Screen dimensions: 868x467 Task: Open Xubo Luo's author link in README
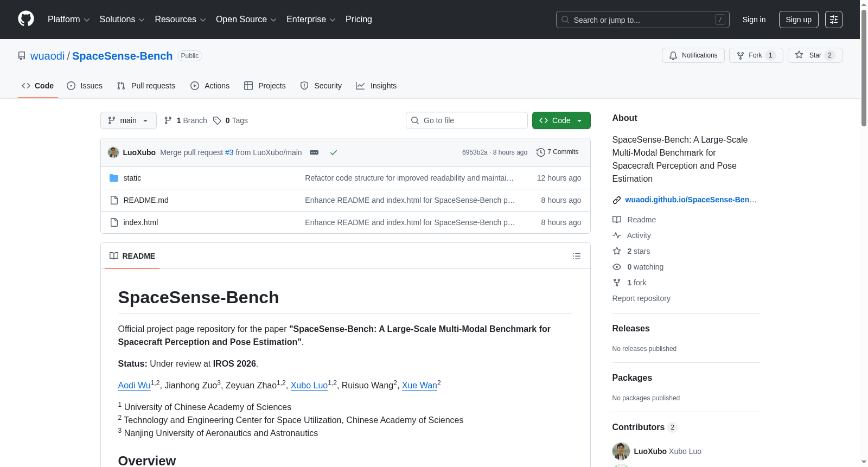coord(309,385)
